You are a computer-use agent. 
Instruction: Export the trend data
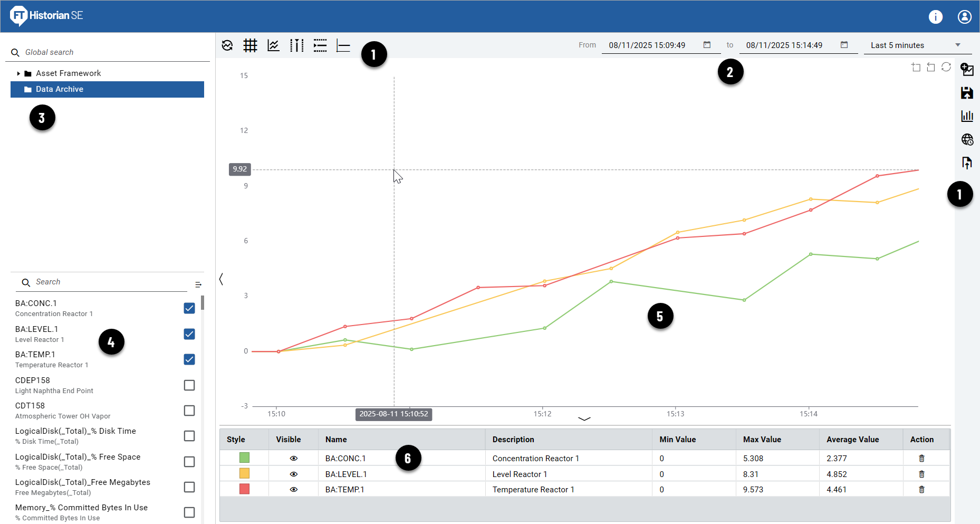967,163
